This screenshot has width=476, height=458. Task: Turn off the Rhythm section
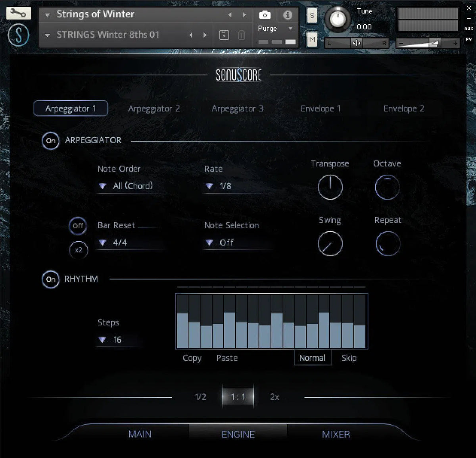tap(50, 279)
